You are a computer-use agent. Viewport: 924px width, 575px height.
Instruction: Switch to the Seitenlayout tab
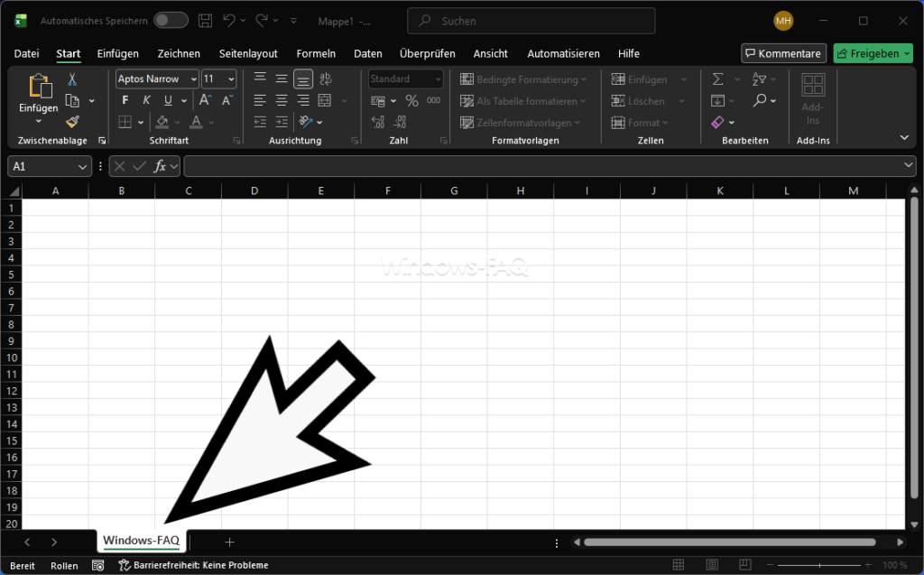tap(248, 53)
